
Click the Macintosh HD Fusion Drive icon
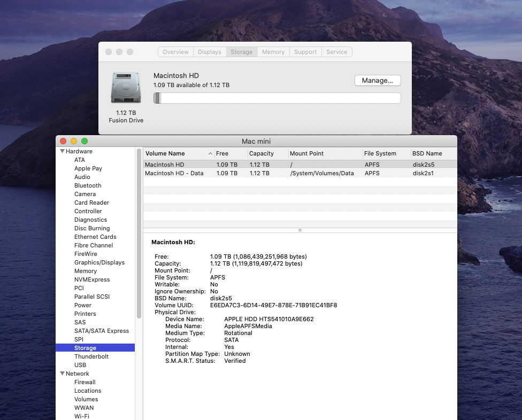126,88
